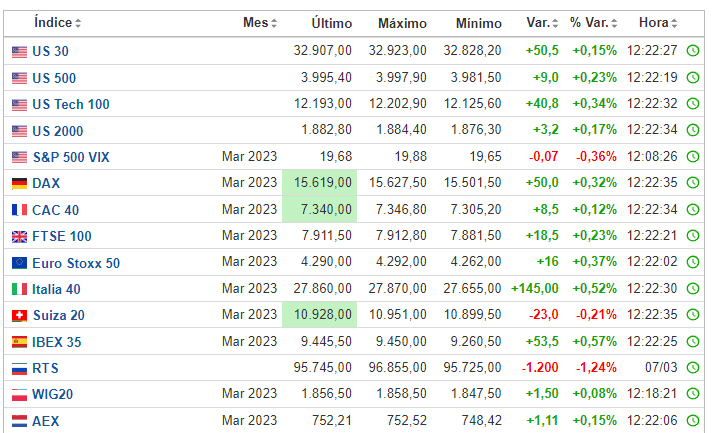Click the Spanish flag beside IBEX 35
The width and height of the screenshot is (712, 433).
(x=19, y=341)
